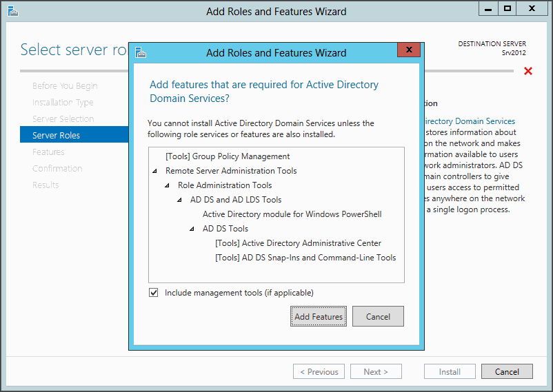Collapse AD DS and AD LDS Tools node
This screenshot has height=392, width=553.
[x=179, y=200]
